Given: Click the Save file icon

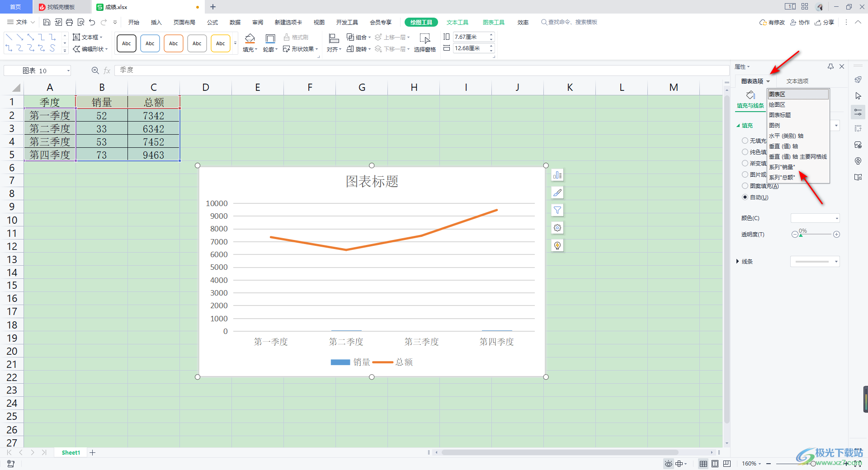Looking at the screenshot, I should point(47,22).
